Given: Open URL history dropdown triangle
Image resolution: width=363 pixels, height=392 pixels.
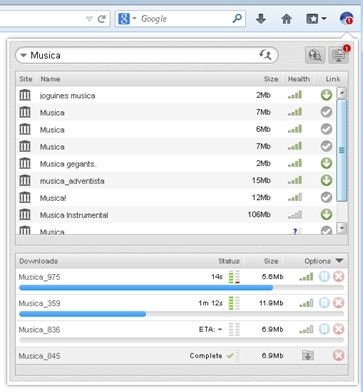Looking at the screenshot, I should 89,19.
